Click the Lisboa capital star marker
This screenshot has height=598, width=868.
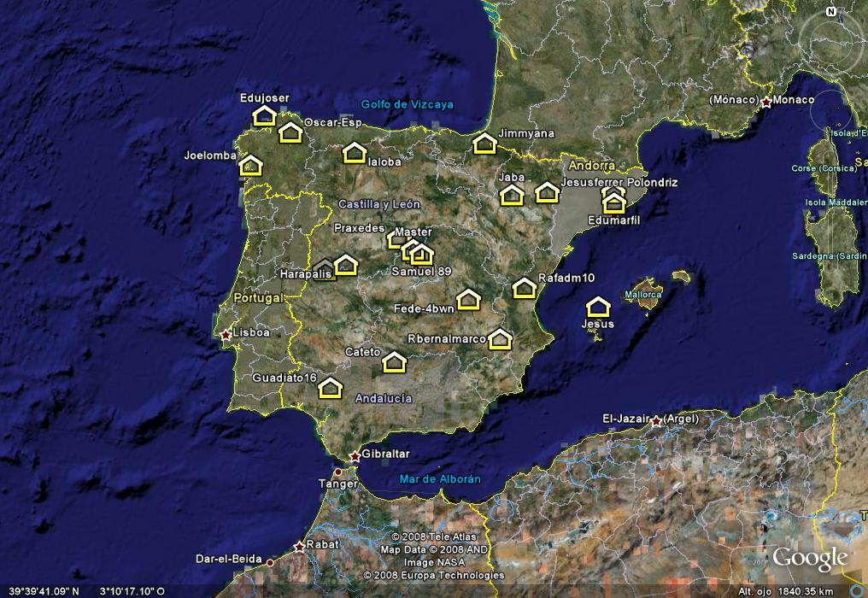(226, 336)
